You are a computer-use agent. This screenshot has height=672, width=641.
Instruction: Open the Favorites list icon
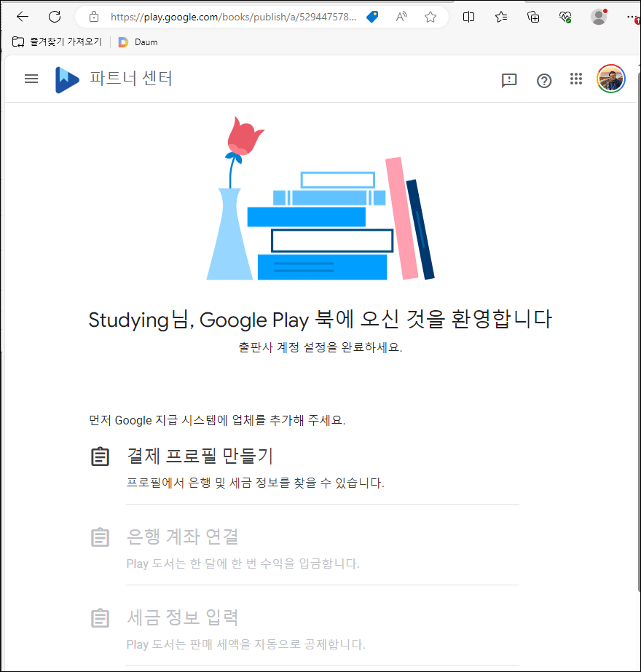pos(501,17)
